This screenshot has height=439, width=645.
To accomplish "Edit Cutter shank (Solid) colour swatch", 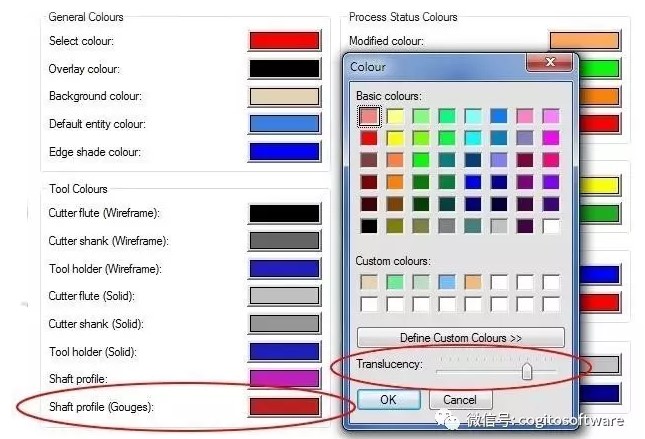I will coord(284,324).
